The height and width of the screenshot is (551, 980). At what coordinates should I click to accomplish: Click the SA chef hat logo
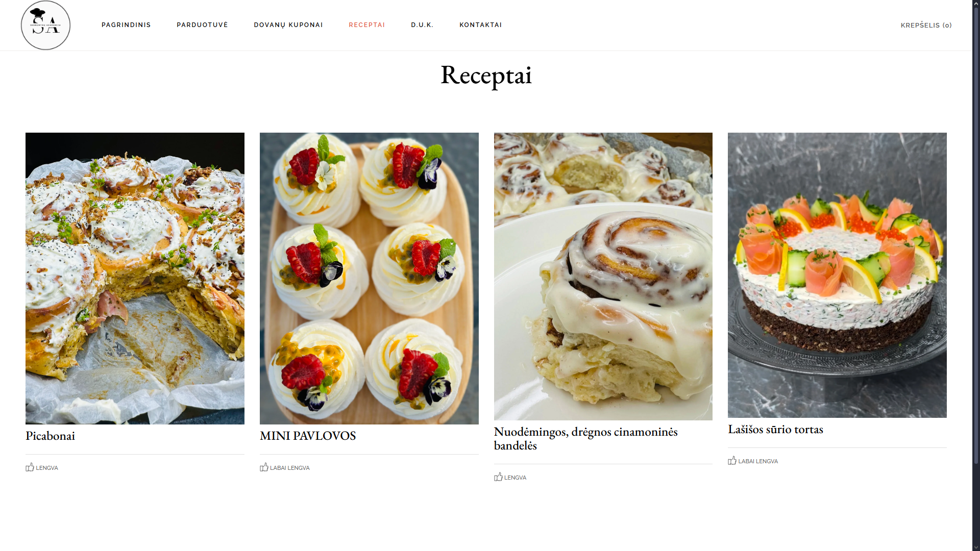coord(45,25)
